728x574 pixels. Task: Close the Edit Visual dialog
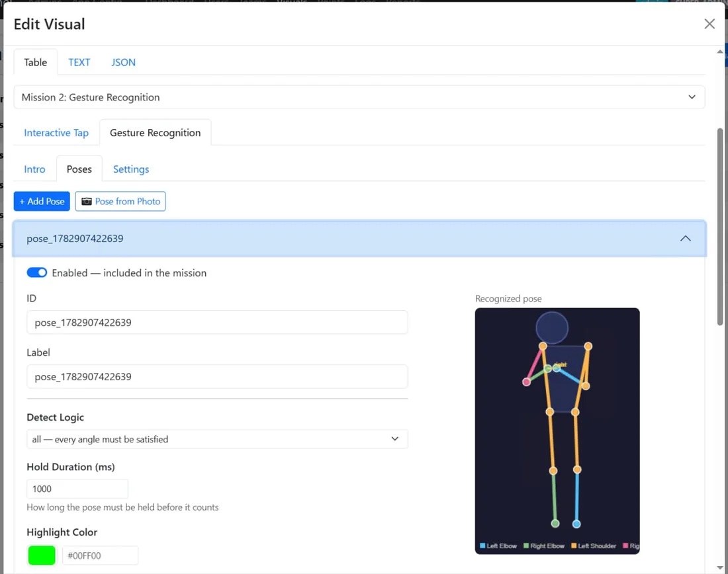tap(709, 24)
